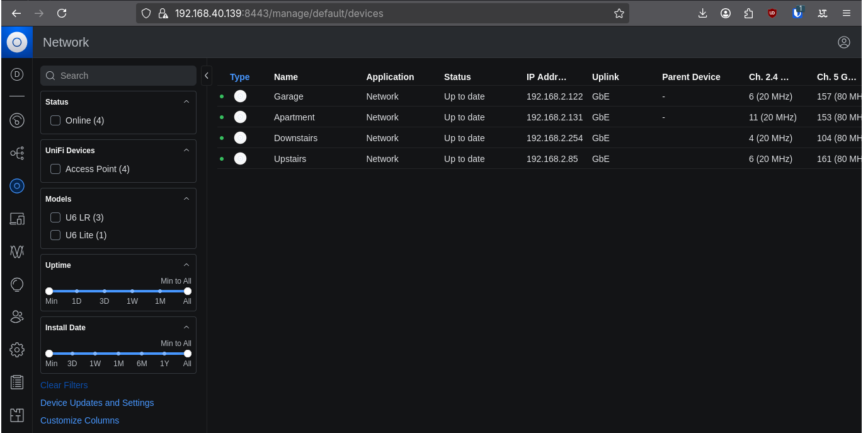The image size is (868, 433).
Task: Open the user account icon in the Network header
Action: tap(844, 42)
